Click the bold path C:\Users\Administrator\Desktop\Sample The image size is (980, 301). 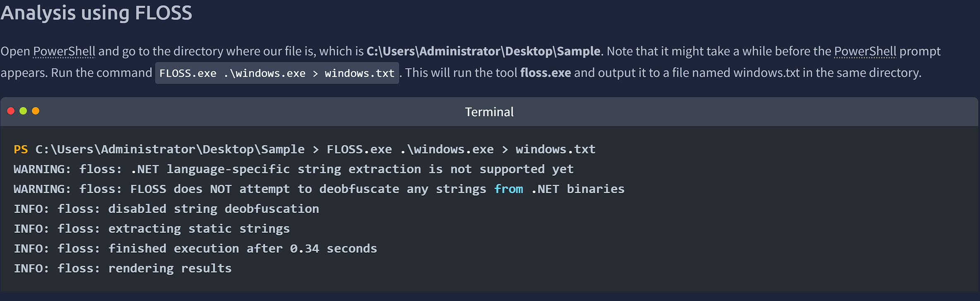tap(484, 51)
